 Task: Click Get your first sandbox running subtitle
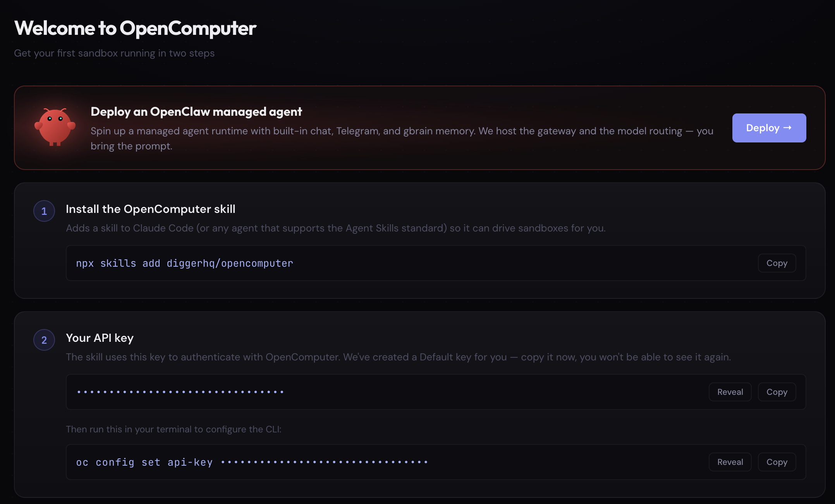tap(114, 53)
